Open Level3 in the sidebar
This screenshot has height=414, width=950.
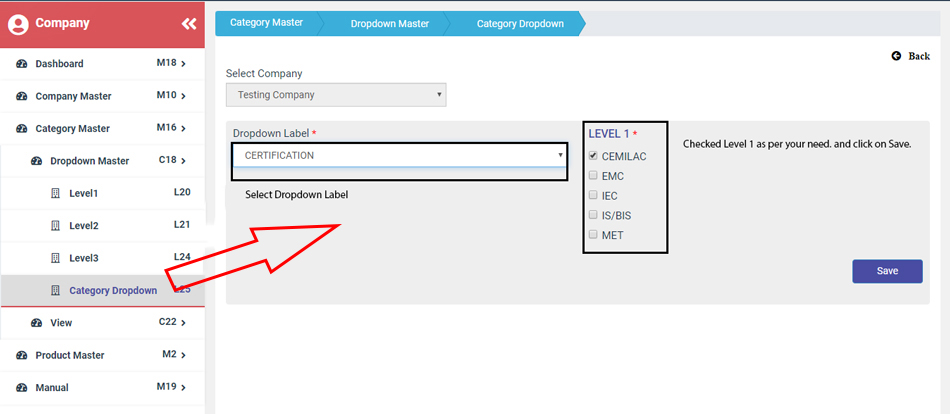click(84, 258)
